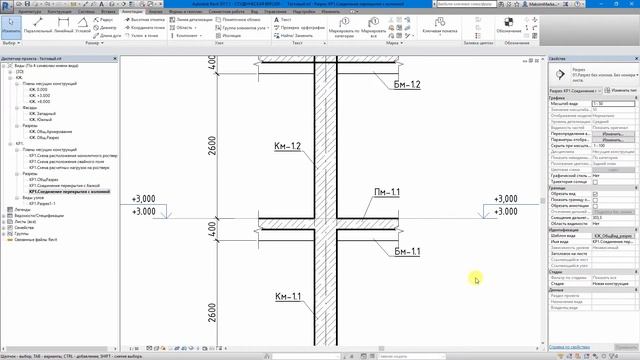Switch to the Конструкция ribbon tab

pyautogui.click(x=60, y=12)
